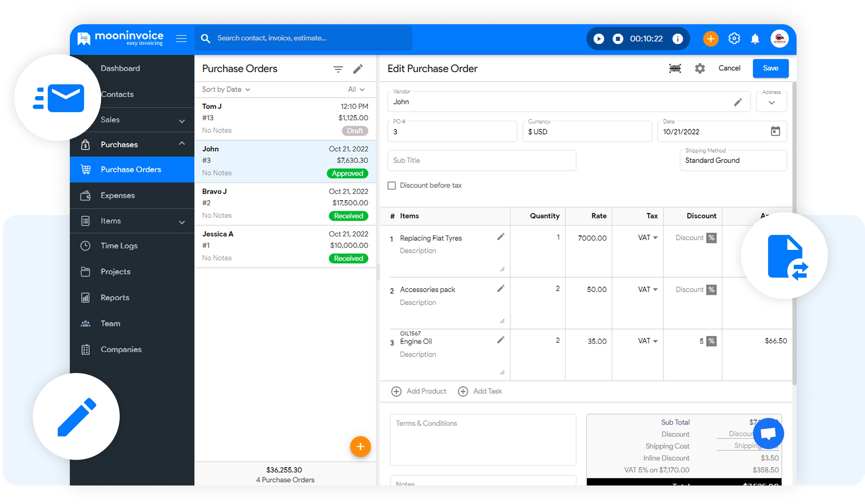Expand the Address dropdown
Viewport: 865px width, 504px height.
click(771, 103)
